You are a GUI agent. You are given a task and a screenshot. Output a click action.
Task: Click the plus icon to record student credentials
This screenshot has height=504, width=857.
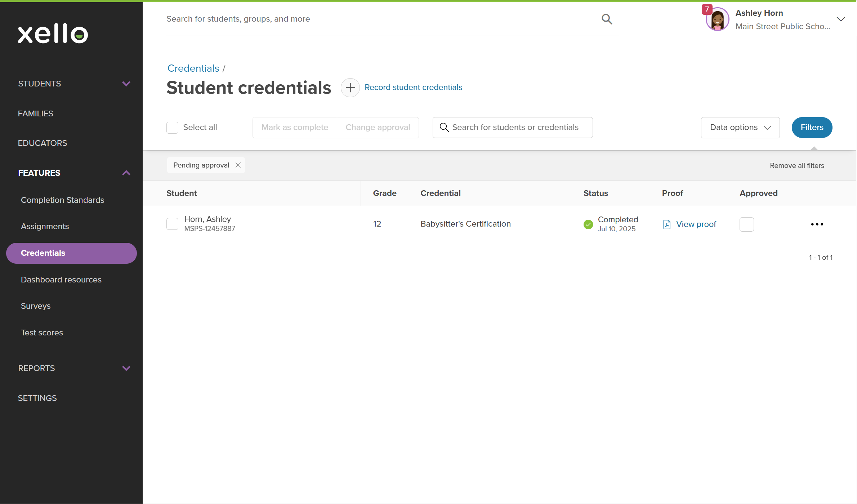[x=350, y=88]
